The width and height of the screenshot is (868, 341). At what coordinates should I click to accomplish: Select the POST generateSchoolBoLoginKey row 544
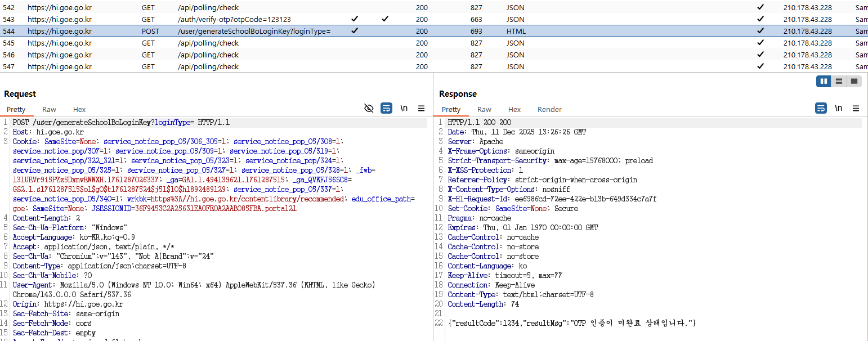[x=253, y=32]
